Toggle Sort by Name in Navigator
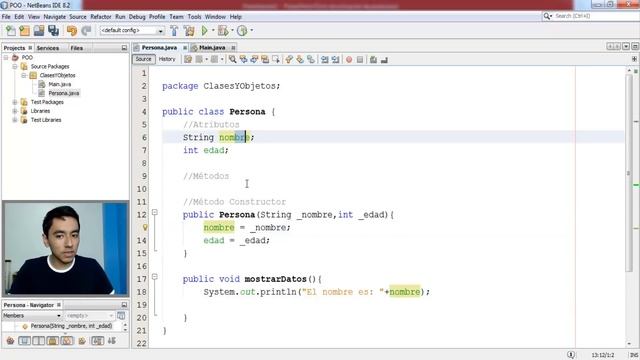 [x=97, y=341]
